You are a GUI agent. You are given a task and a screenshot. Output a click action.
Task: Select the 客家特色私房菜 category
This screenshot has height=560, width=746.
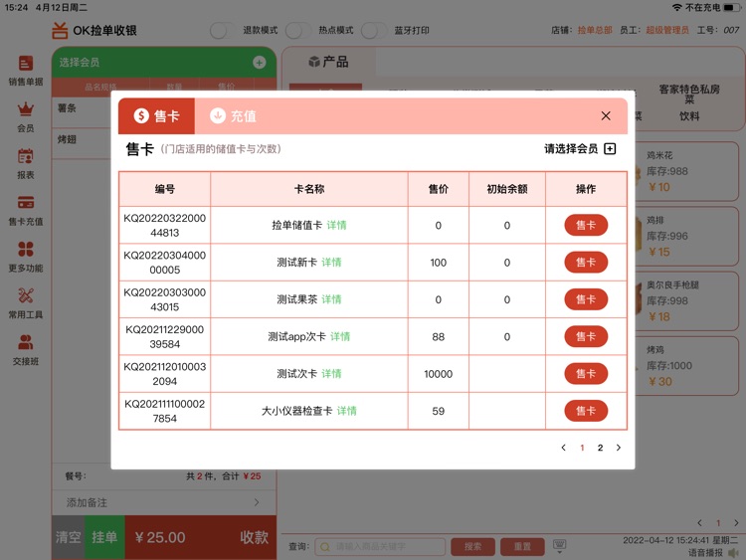689,93
